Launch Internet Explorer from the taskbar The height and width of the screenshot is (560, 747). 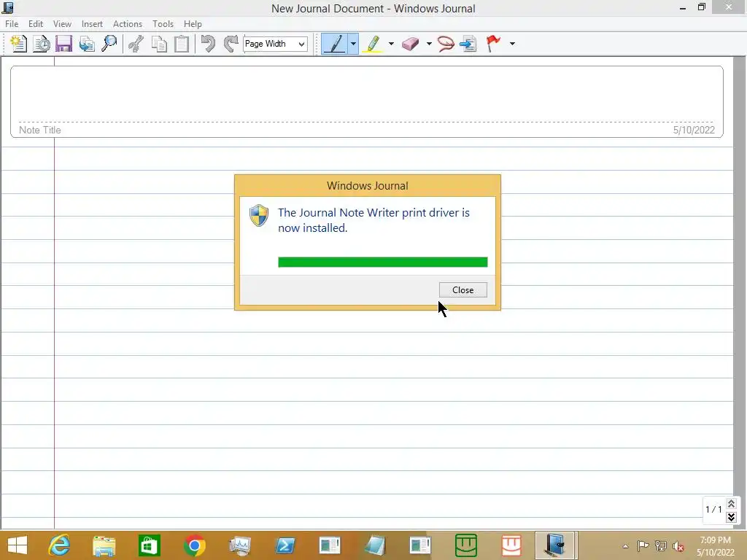59,545
